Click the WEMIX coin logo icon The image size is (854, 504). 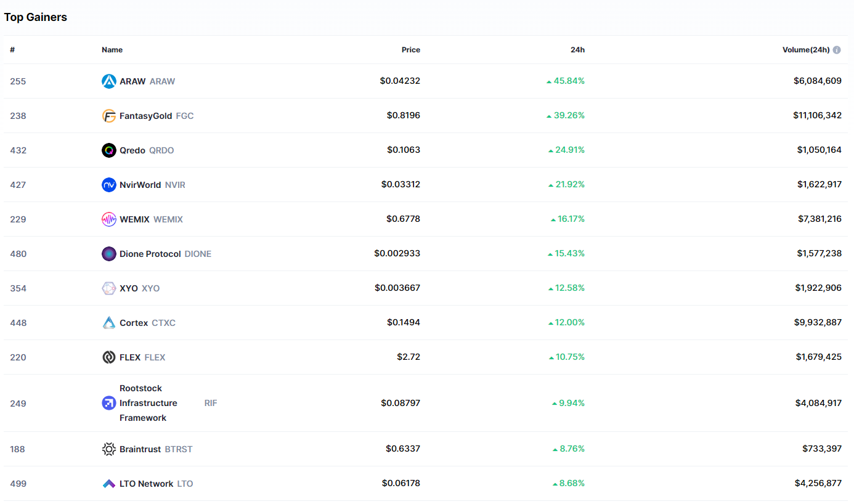point(108,219)
